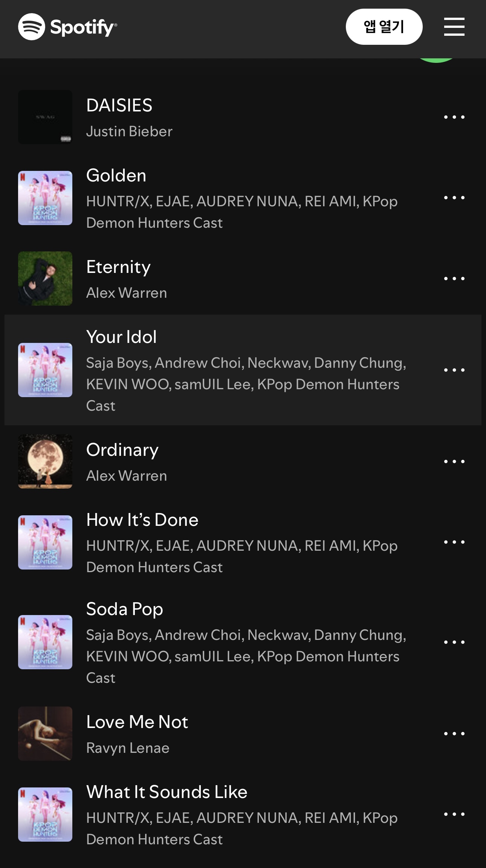486x868 pixels.
Task: Open more options for What It Sounds Like
Action: coord(454,814)
